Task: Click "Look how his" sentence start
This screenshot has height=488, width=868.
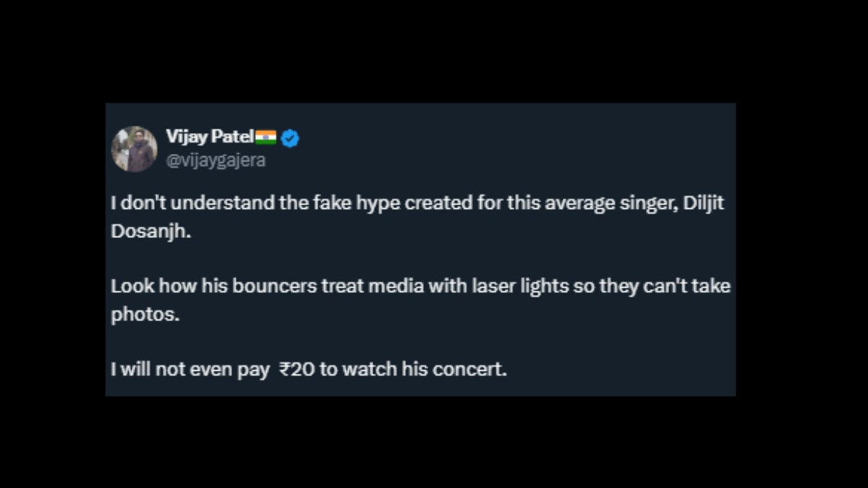Action: (x=154, y=286)
